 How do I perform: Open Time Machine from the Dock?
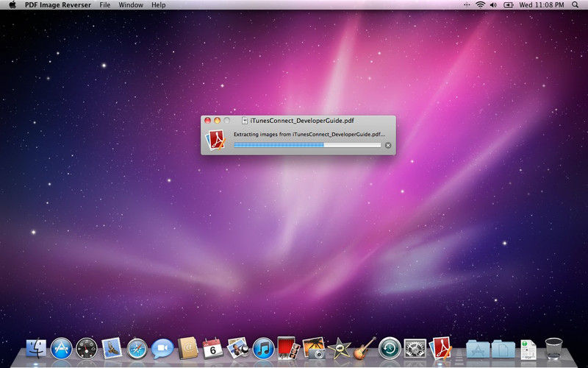coord(390,348)
